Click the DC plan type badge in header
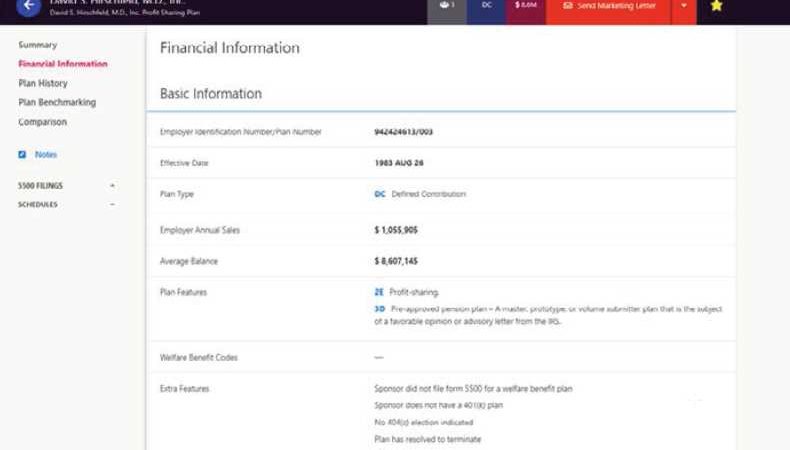 click(x=486, y=6)
